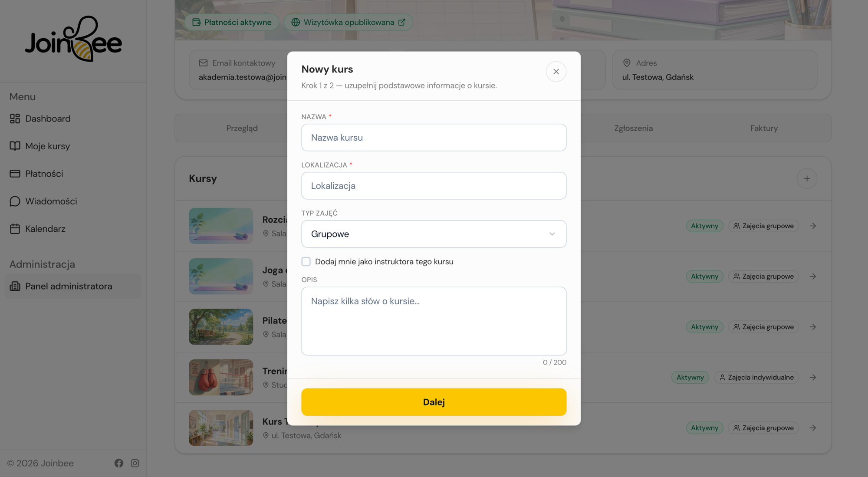The height and width of the screenshot is (477, 868).
Task: Open Wiadomości chat bubble icon
Action: tap(15, 201)
